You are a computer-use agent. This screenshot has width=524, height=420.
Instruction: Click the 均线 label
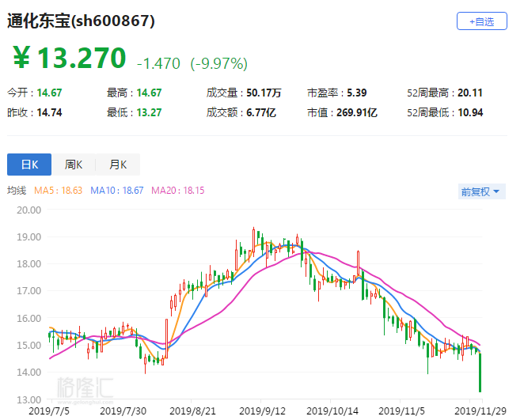coord(17,191)
